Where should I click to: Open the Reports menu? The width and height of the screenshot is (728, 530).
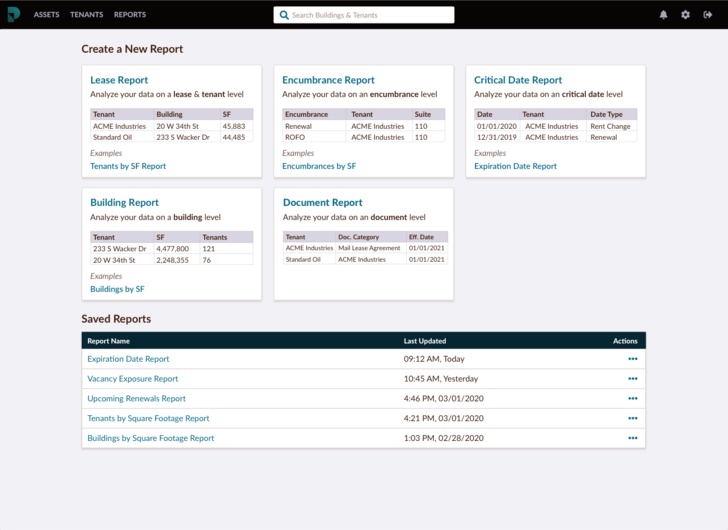130,15
